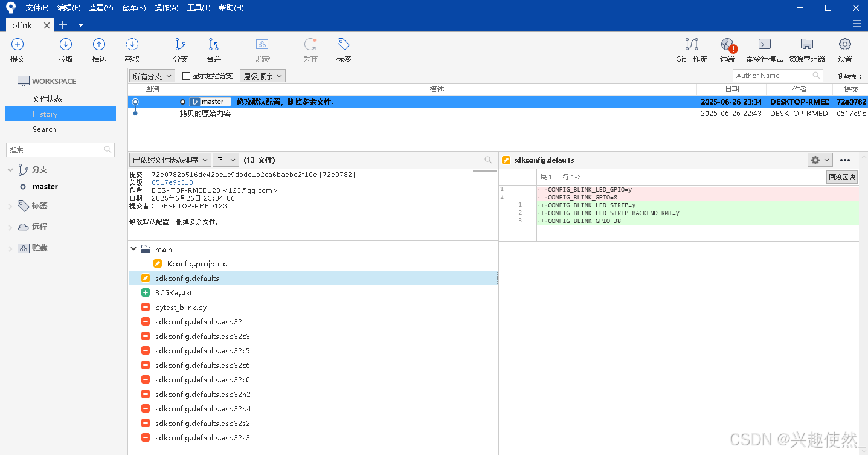Select the master branch in sidebar
868x455 pixels.
45,187
